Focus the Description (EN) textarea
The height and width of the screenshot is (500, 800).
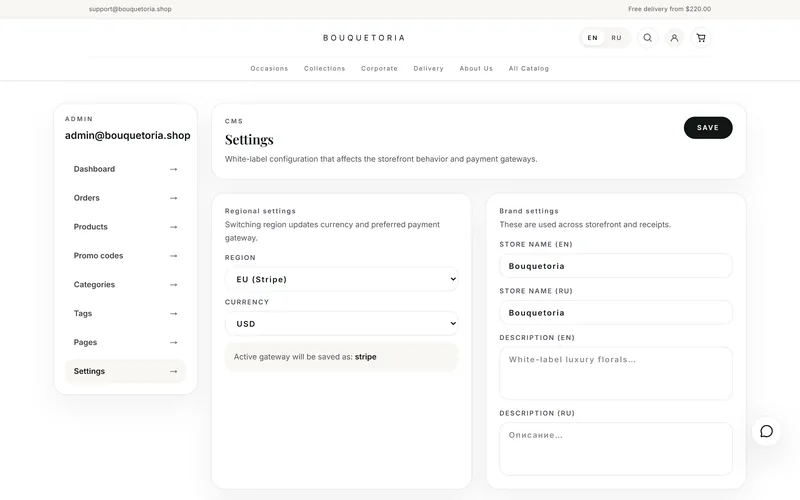coord(616,373)
